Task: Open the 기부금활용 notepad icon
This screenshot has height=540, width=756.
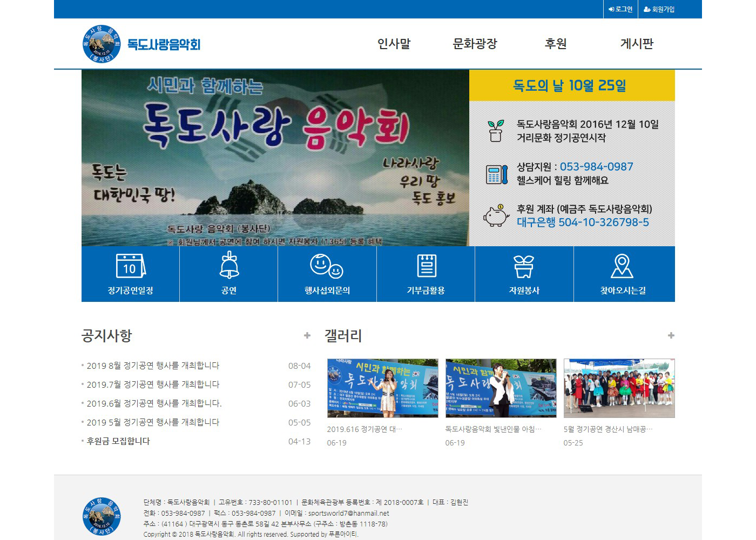Action: click(x=426, y=266)
